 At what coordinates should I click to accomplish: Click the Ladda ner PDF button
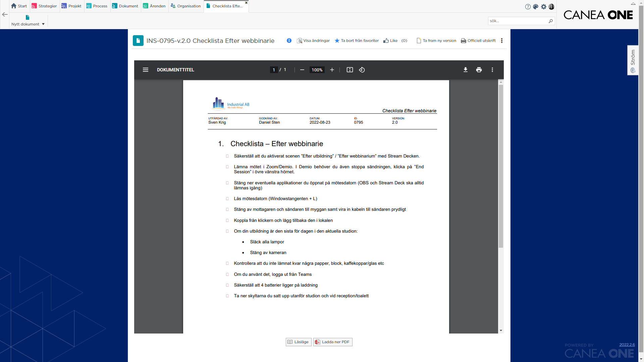pos(332,342)
